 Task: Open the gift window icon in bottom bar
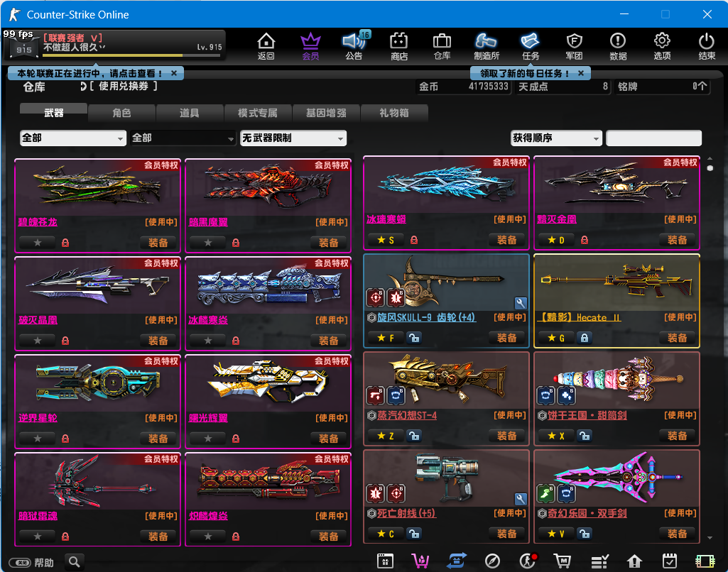tap(386, 561)
